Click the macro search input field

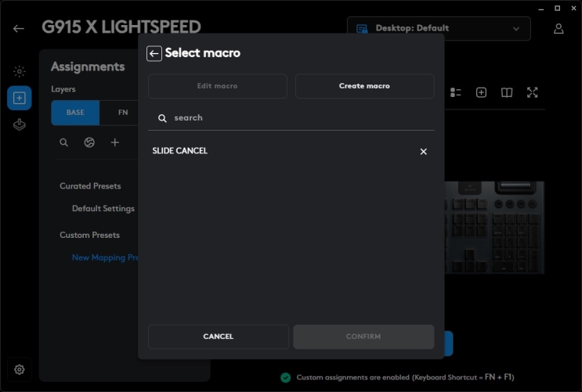(x=298, y=118)
